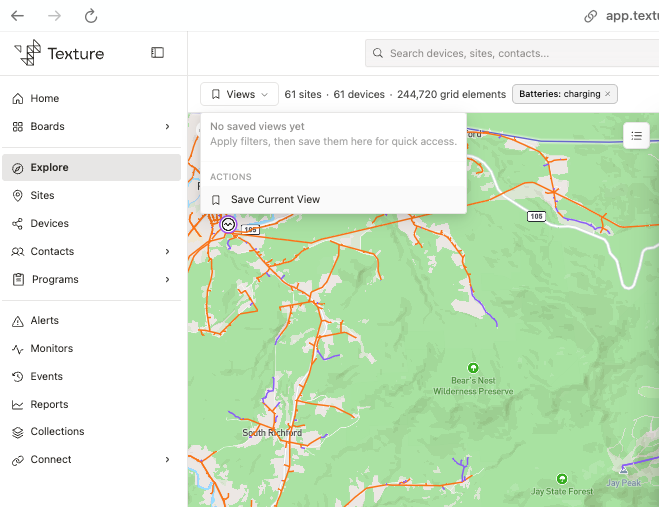Open the Monitors section
Screen dimensions: 659x507
click(x=92, y=349)
